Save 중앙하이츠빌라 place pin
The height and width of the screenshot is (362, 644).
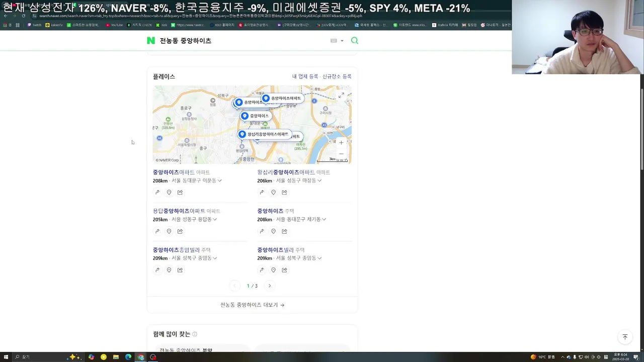273,270
